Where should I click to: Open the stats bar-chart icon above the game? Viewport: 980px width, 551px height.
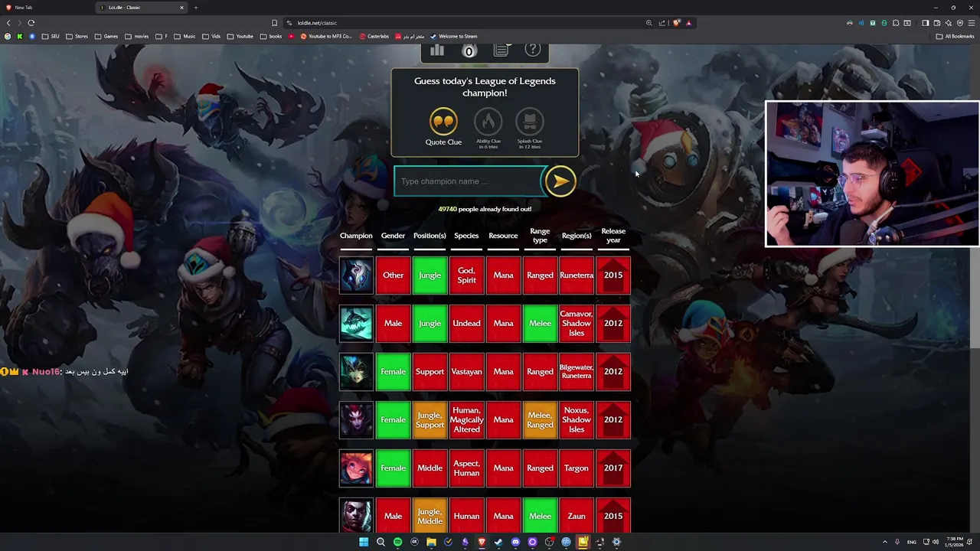[x=437, y=50]
